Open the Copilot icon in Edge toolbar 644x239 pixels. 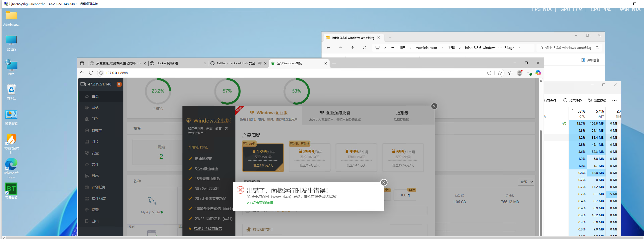(538, 73)
